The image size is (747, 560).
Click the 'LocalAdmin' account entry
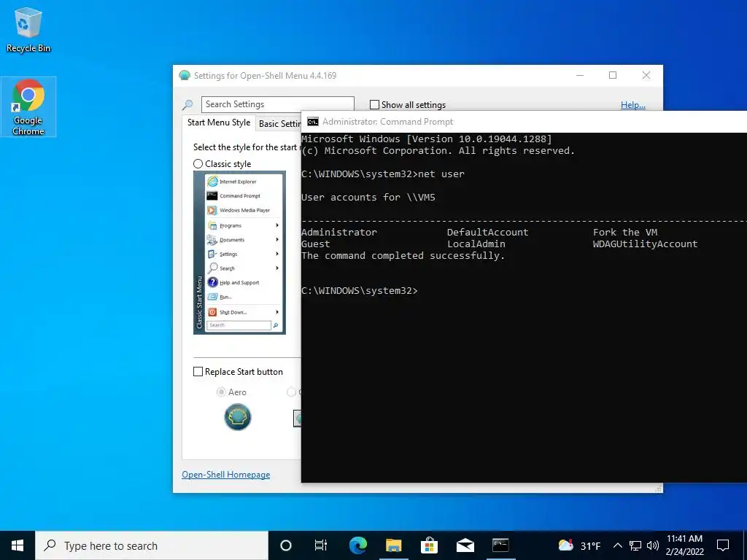pos(476,244)
